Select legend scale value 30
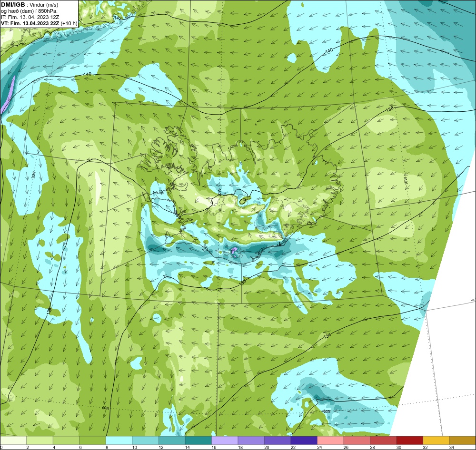Viewport: 476px width, 450px height. (x=398, y=447)
